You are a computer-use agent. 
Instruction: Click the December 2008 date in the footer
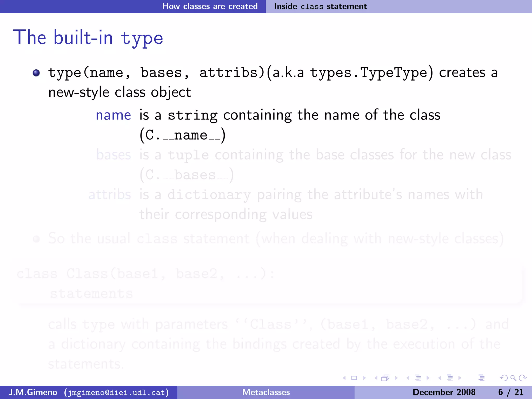[x=444, y=392]
